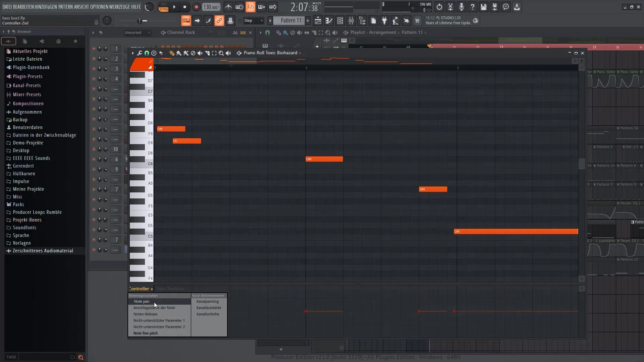The width and height of the screenshot is (644, 362).
Task: Open pattern selector arrow left of Pattern 11
Action: [270, 21]
